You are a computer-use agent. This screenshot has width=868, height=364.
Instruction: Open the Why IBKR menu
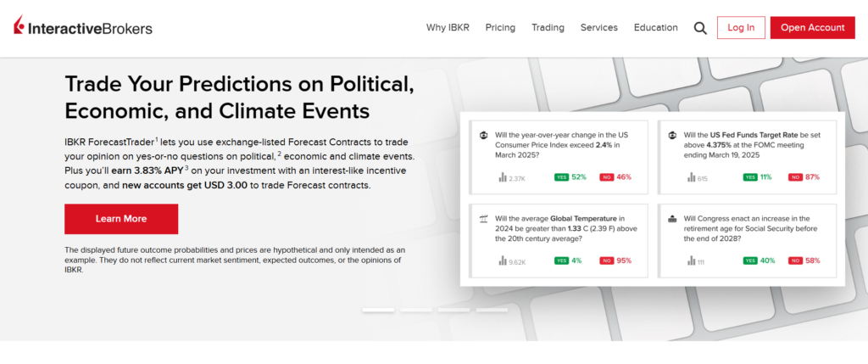[x=448, y=28]
